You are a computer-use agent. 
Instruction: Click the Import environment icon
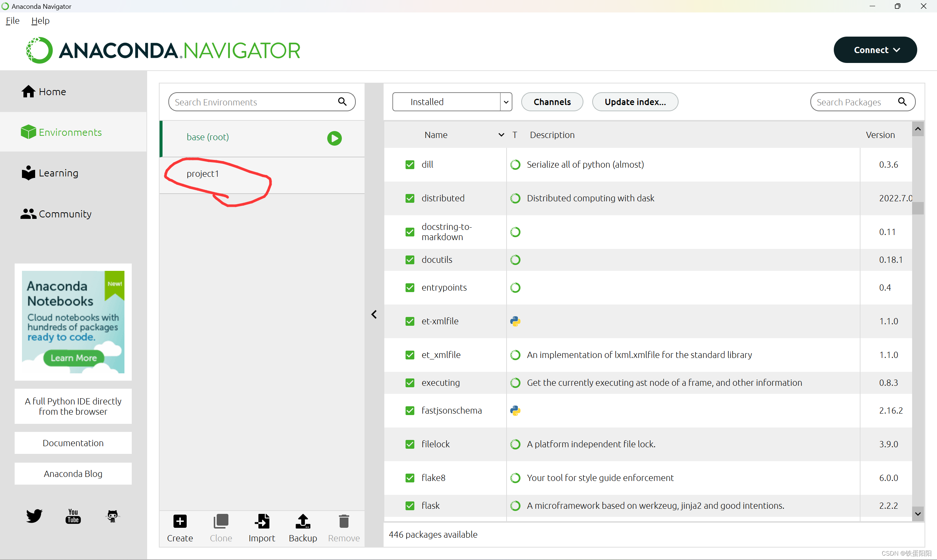261,522
